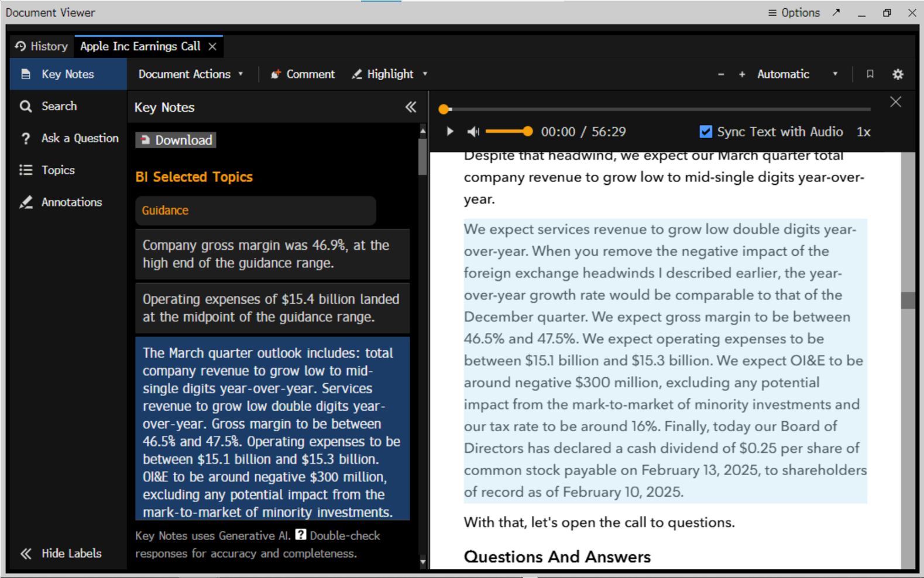The image size is (924, 578).
Task: Close the audio player panel
Action: (x=895, y=102)
